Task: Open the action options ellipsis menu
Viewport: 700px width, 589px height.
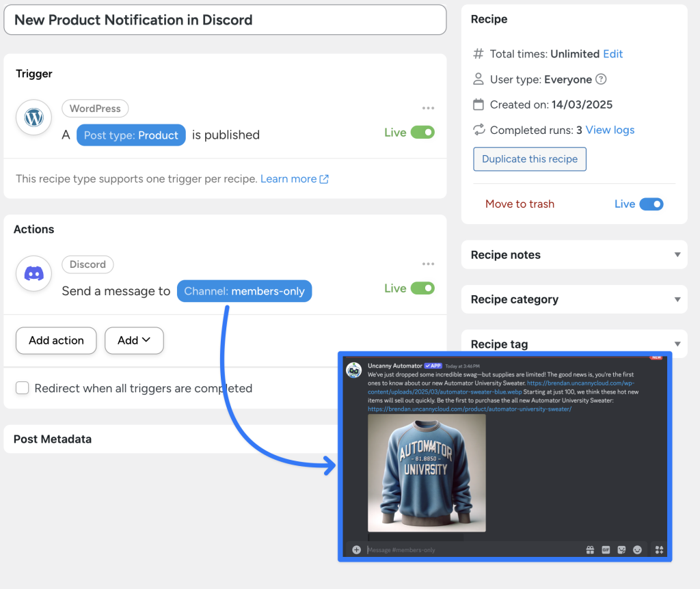Action: pos(429,264)
